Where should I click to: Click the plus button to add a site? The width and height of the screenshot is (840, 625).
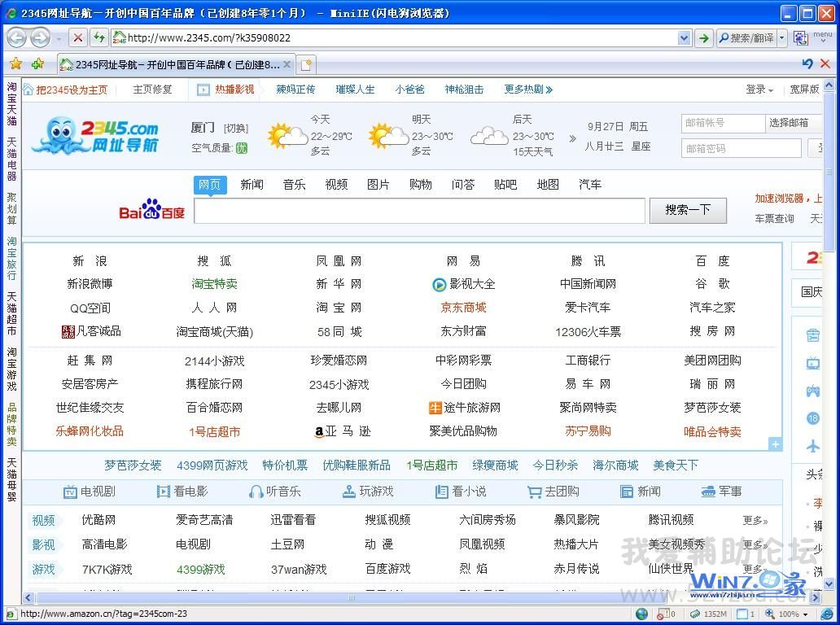pyautogui.click(x=775, y=444)
